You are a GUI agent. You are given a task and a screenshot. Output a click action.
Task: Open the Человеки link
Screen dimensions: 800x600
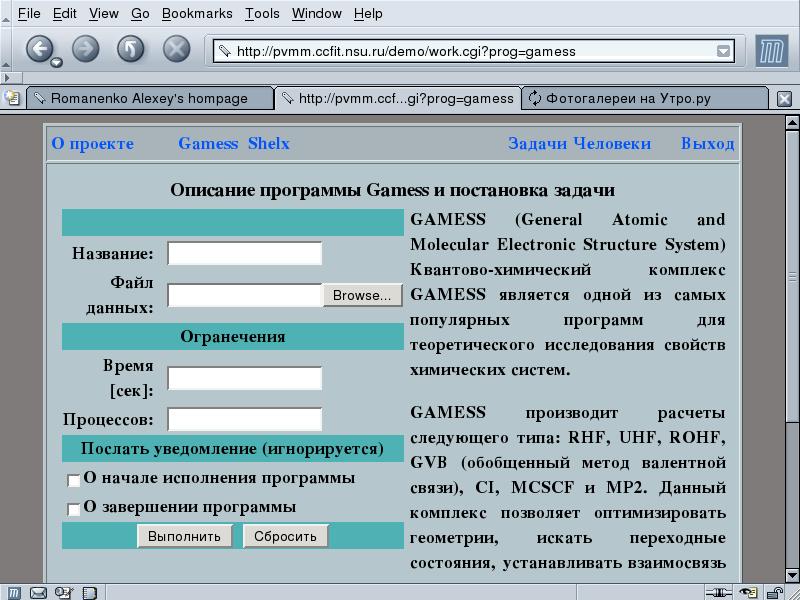coord(612,143)
